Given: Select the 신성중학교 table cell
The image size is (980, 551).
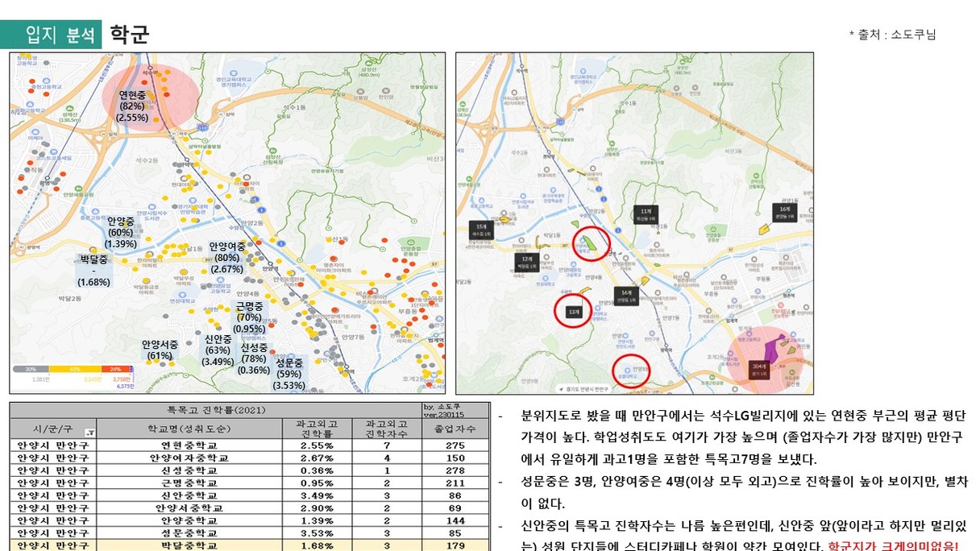Looking at the screenshot, I should click(189, 470).
